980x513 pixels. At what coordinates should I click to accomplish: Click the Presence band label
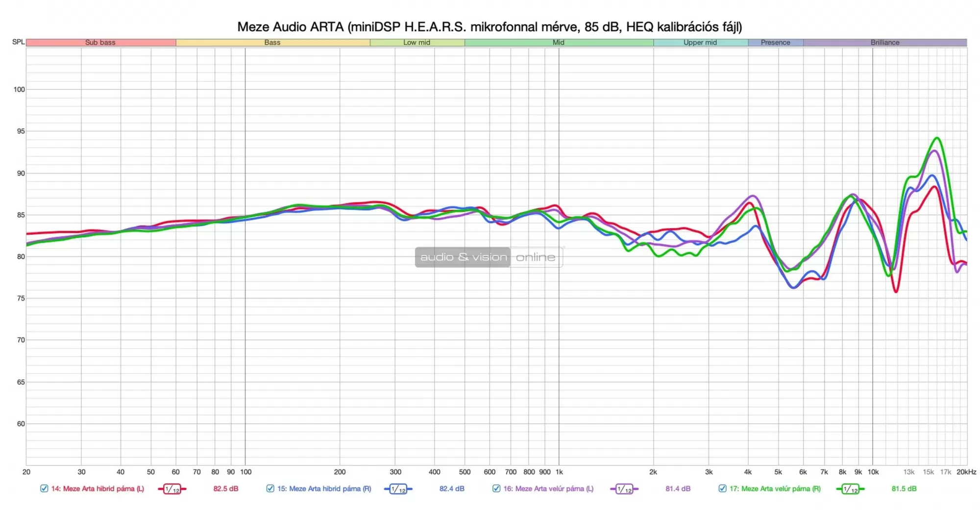coord(776,43)
